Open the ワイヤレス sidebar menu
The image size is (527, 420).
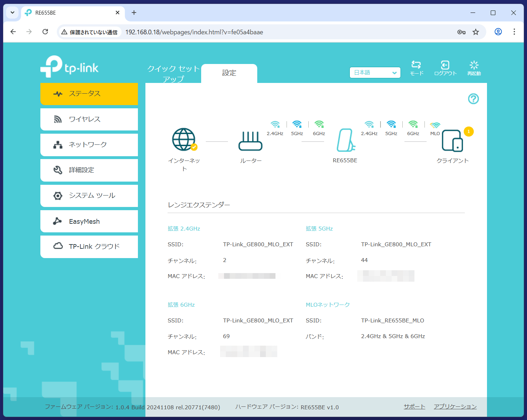89,119
